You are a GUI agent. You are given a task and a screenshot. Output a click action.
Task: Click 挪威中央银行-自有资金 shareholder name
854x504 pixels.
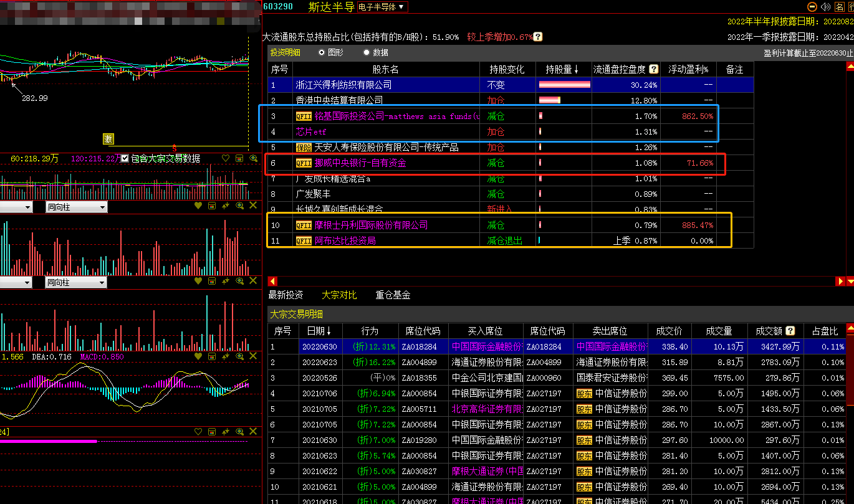click(360, 163)
